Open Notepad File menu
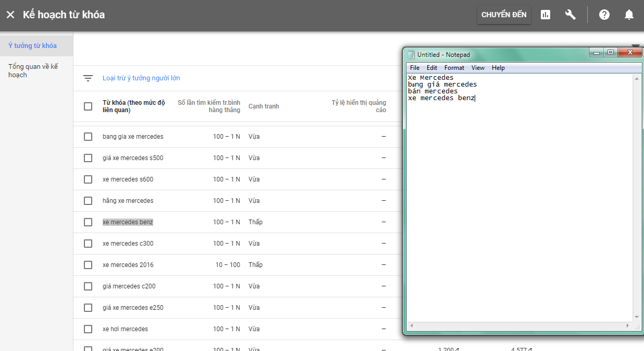The height and width of the screenshot is (351, 644). (415, 68)
